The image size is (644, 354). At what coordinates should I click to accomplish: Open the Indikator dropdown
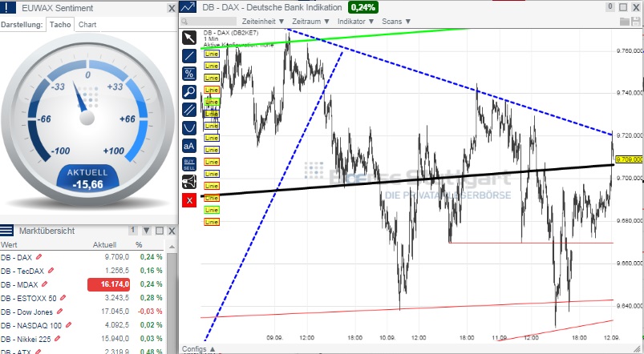(x=355, y=22)
